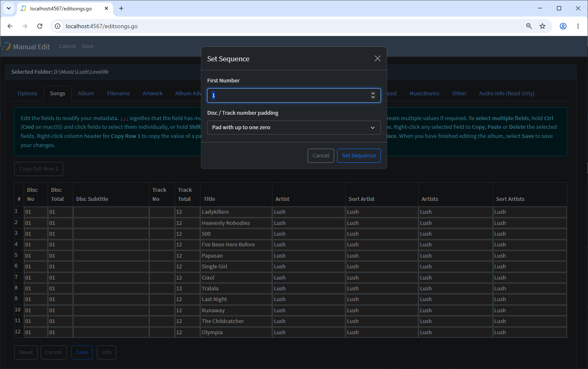Cancel the Set Sequence dialog

click(321, 156)
